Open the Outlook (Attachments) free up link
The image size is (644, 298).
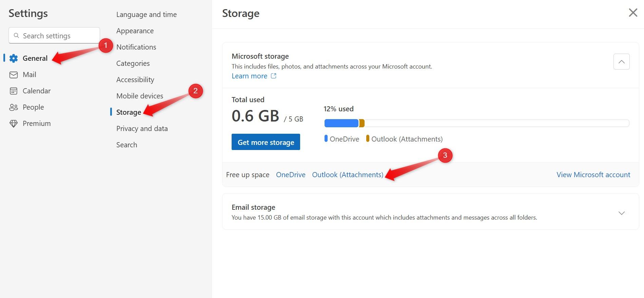click(347, 175)
